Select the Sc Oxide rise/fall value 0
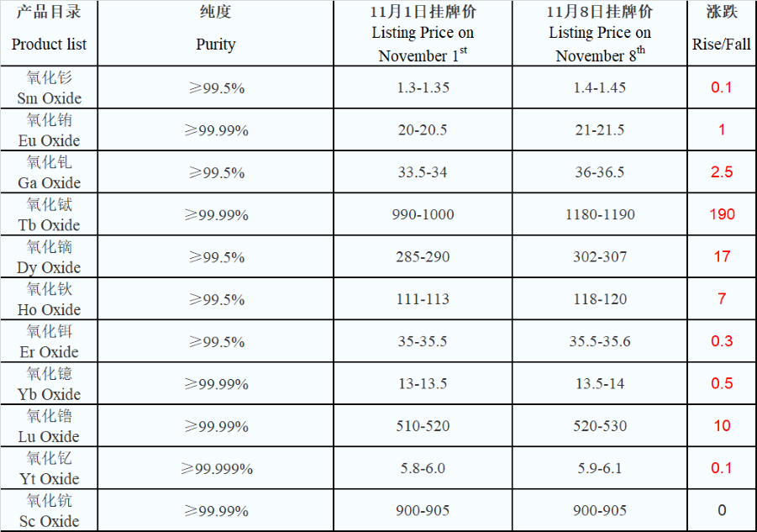Viewport: 757px width, 532px height. pyautogui.click(x=721, y=510)
